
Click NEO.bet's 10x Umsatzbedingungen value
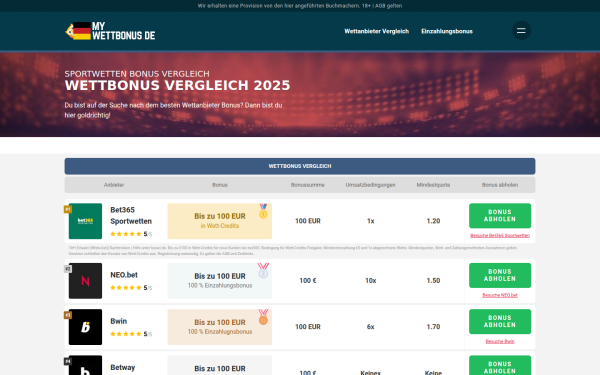tap(370, 281)
